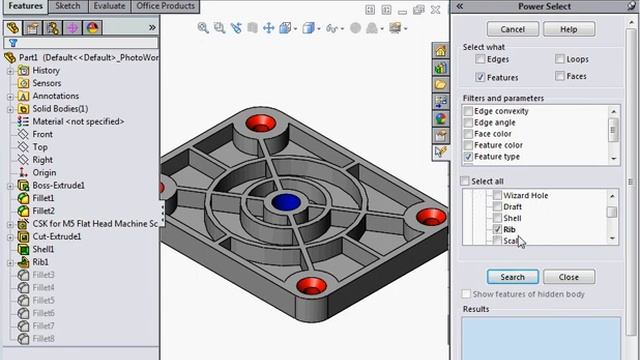Viewport: 640px width, 360px height.
Task: Check the Shell feature type
Action: coord(497,218)
